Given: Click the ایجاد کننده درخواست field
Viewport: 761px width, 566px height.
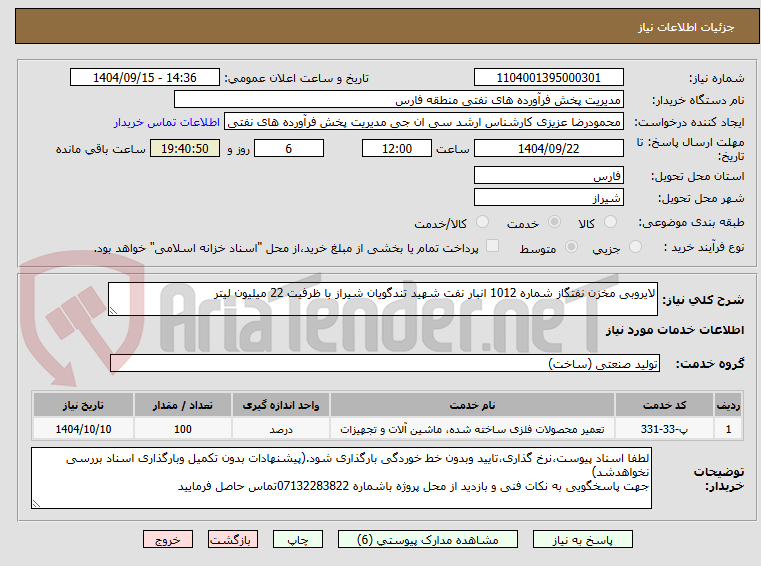Looking at the screenshot, I should (424, 122).
